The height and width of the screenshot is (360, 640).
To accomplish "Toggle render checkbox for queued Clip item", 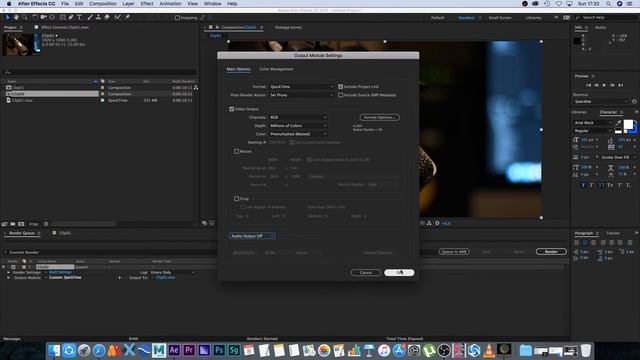I will pos(13,267).
